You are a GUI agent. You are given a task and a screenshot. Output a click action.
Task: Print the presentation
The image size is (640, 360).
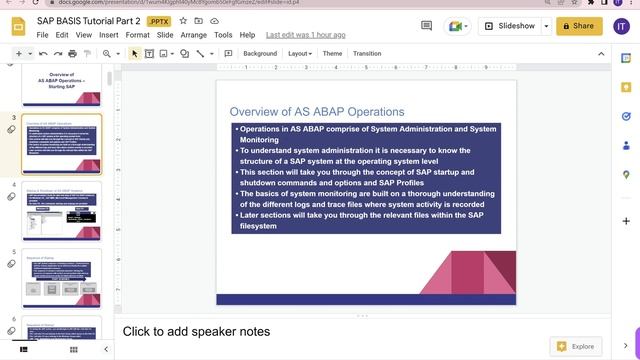pos(72,53)
